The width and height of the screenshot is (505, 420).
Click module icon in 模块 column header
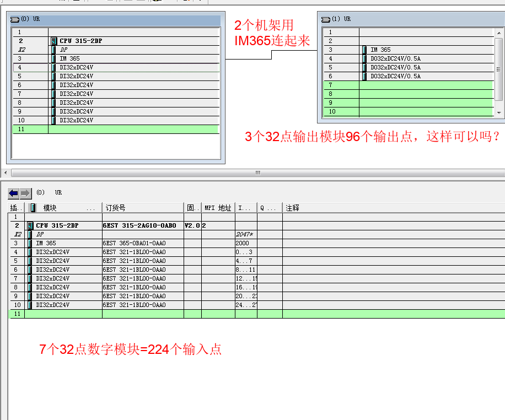(x=34, y=208)
